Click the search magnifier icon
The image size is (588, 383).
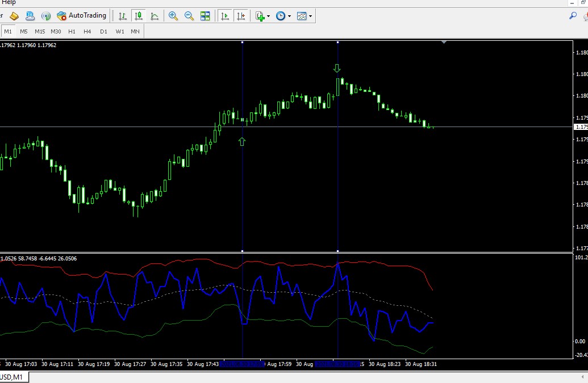click(x=573, y=16)
